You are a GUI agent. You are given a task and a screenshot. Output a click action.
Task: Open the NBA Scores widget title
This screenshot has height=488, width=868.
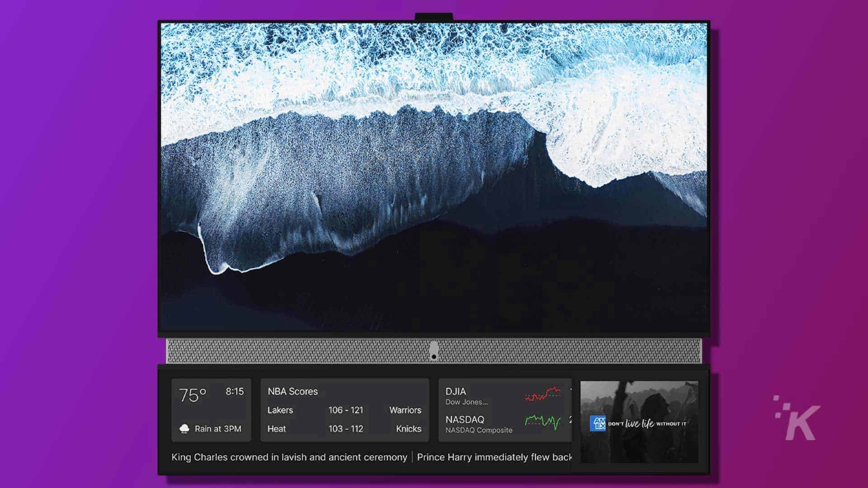292,391
